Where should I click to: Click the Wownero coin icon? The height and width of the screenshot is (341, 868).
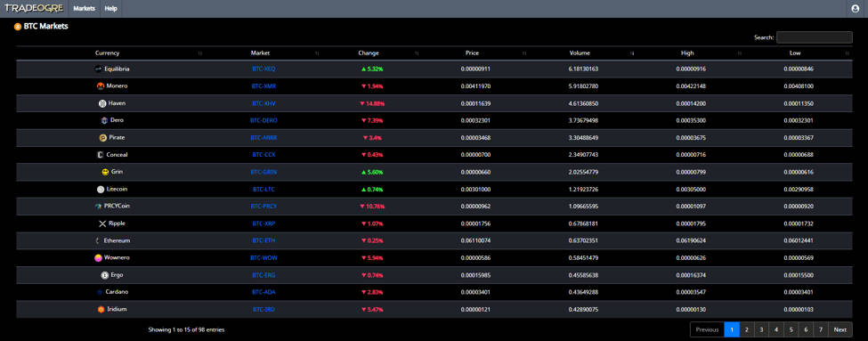tap(98, 258)
